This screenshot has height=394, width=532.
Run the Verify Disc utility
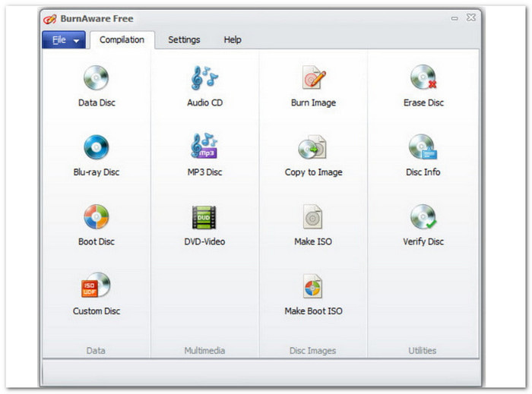pyautogui.click(x=423, y=225)
